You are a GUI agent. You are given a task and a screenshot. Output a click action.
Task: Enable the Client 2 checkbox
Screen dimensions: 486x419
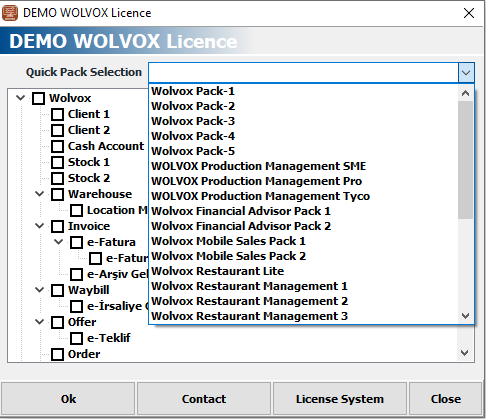point(57,130)
